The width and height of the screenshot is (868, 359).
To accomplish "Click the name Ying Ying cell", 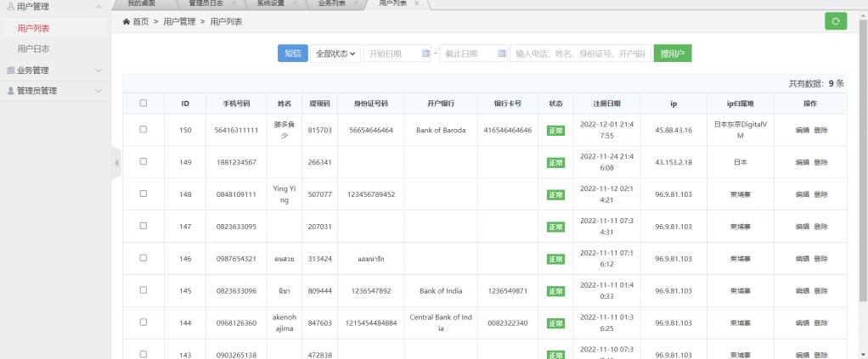I will pyautogui.click(x=285, y=194).
